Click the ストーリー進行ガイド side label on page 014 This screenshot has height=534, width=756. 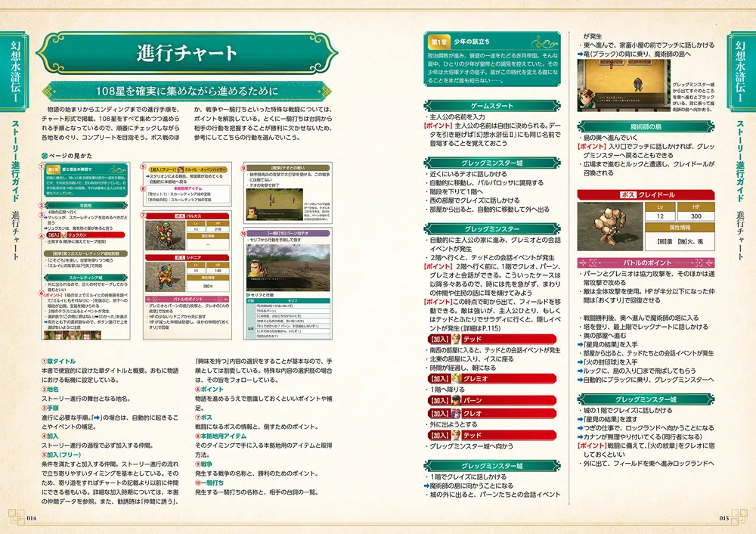(x=15, y=161)
